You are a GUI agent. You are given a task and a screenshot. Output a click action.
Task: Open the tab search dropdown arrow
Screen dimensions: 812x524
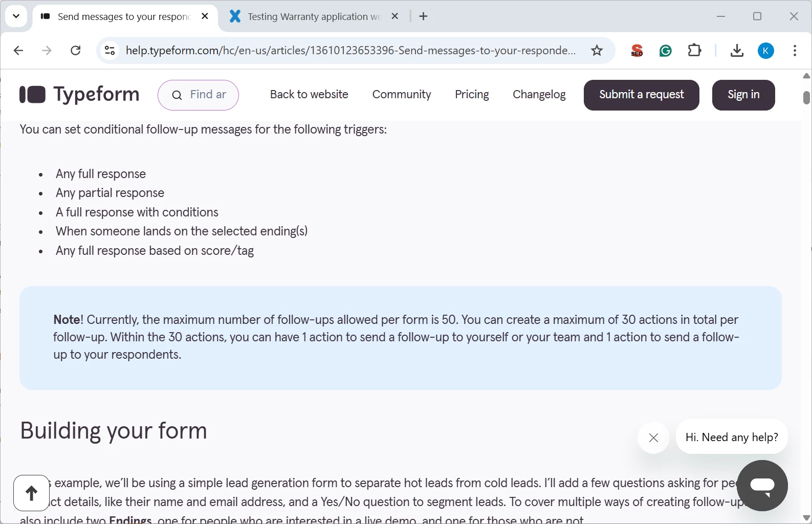pyautogui.click(x=16, y=16)
